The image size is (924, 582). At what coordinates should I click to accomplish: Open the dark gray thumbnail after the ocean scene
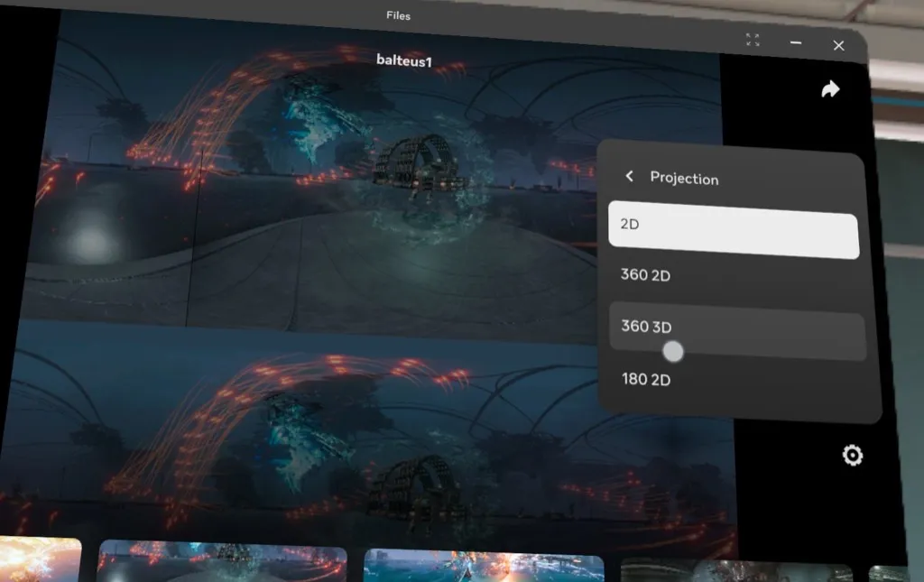pos(736,571)
